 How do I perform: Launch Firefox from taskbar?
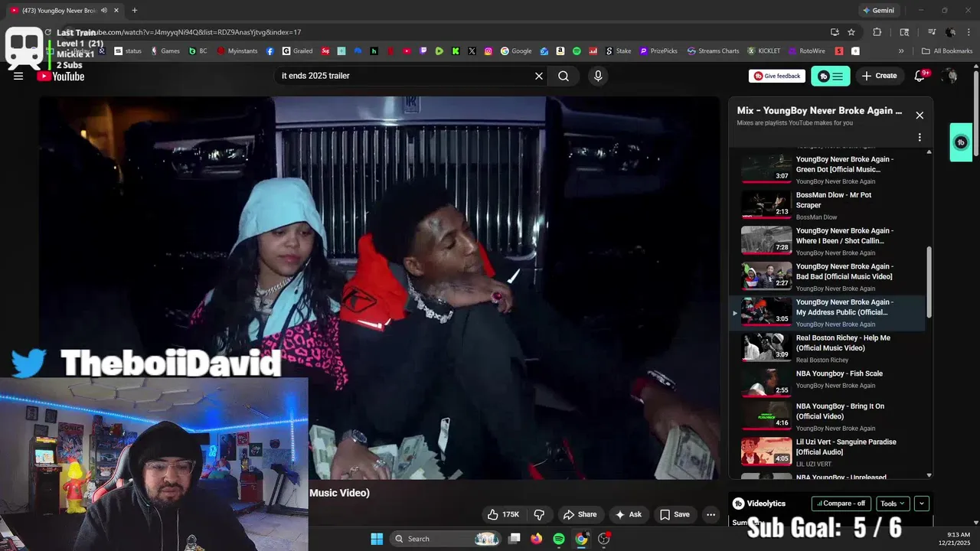537,539
